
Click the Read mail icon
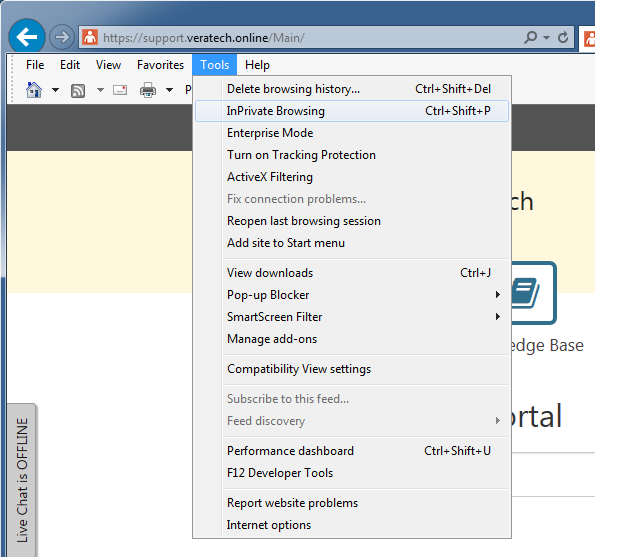(x=120, y=90)
